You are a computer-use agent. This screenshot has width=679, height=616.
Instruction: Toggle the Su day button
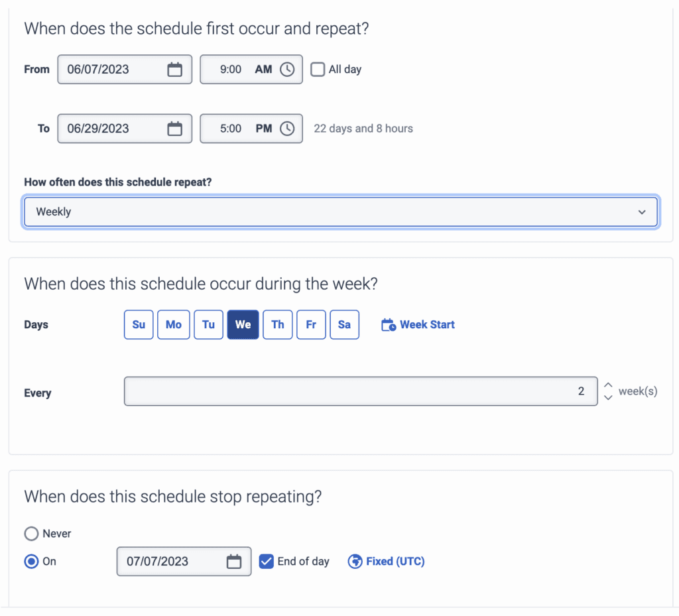click(x=139, y=325)
